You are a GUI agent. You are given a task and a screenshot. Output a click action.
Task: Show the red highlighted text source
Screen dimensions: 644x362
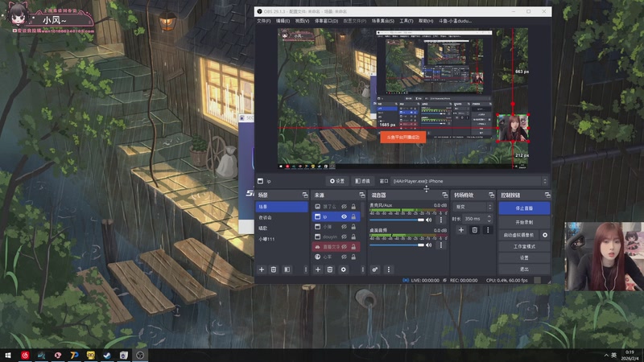tap(345, 247)
